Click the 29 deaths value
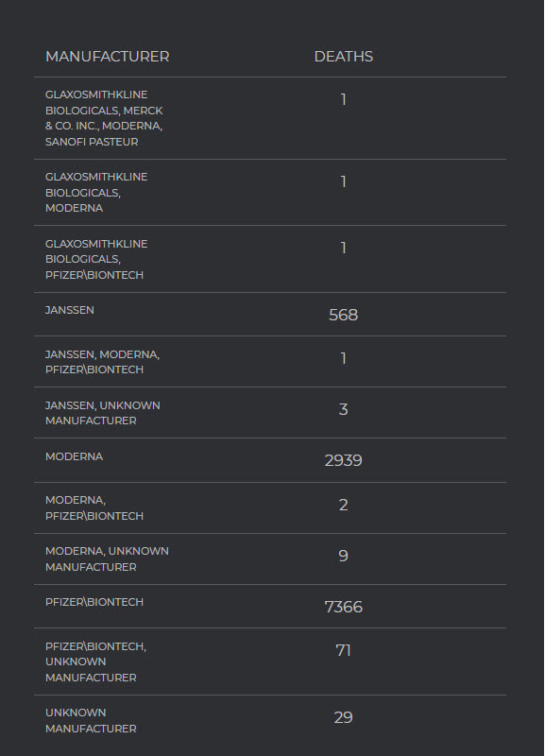The width and height of the screenshot is (545, 756). pos(343,718)
